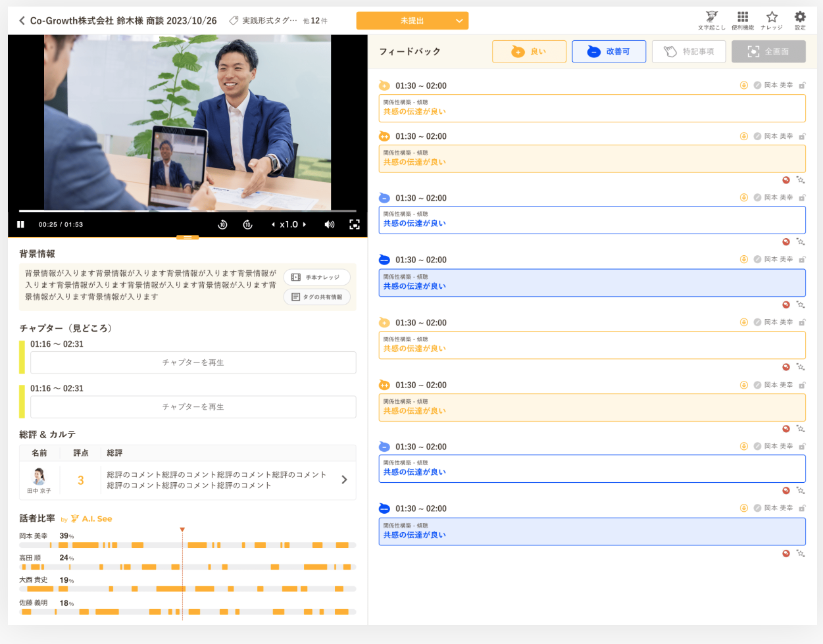
Task: Play the first チャプターを再生 chapter
Action: [x=193, y=362]
